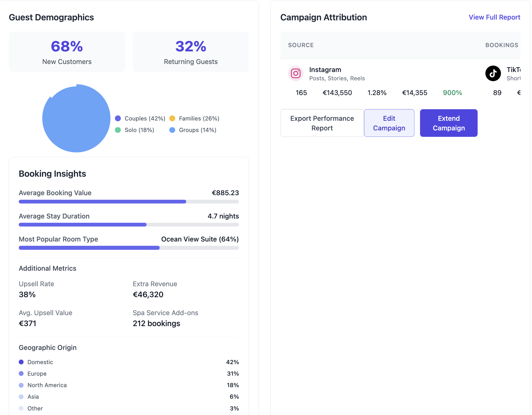Viewport: 532px width, 415px height.
Task: Click the Families legend yellow dot
Action: tap(172, 118)
